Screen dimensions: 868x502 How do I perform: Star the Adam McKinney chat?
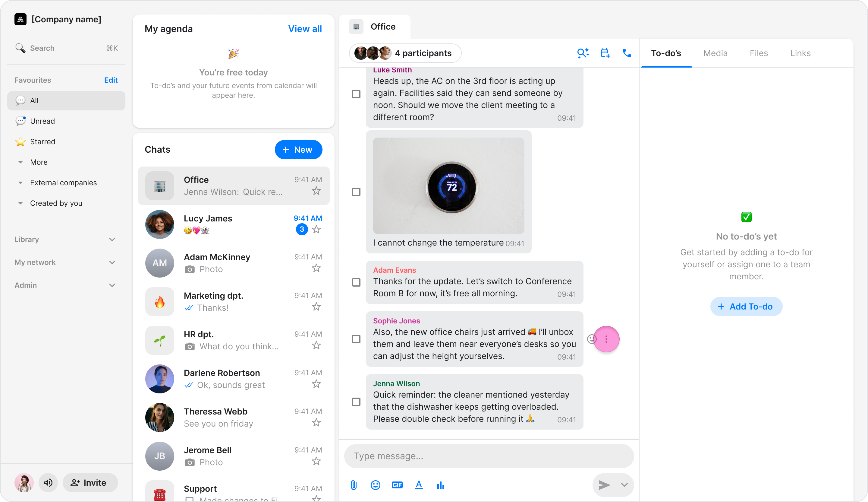tap(316, 268)
